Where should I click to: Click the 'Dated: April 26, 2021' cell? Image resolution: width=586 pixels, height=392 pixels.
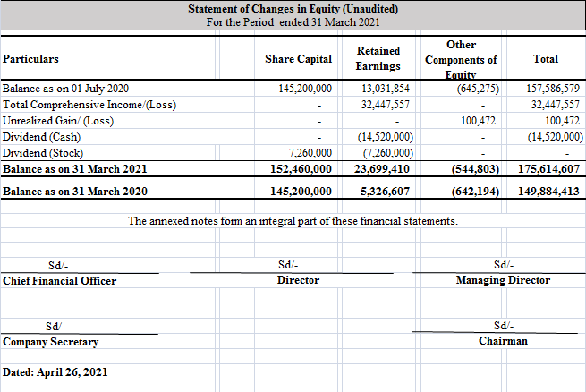(55, 371)
